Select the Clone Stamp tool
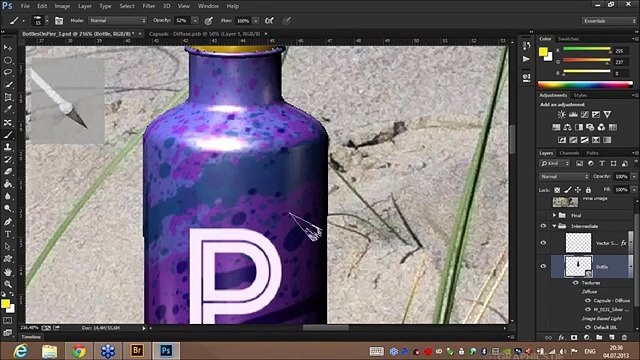The image size is (640, 360). click(8, 147)
